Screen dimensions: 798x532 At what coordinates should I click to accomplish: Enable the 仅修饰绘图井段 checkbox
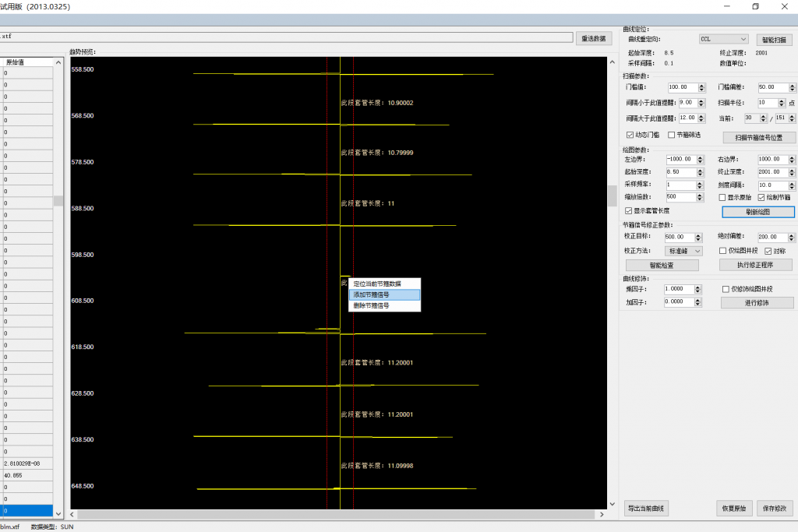[x=726, y=289]
